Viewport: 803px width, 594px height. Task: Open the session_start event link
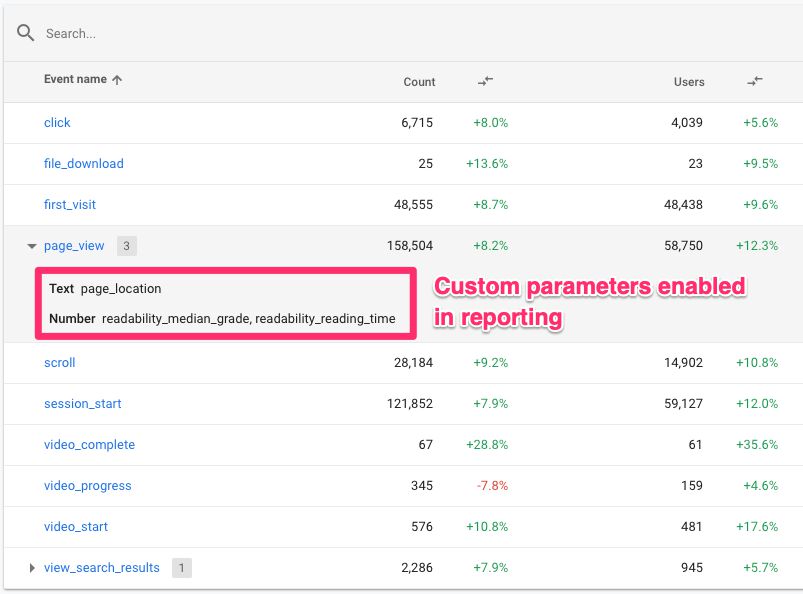(82, 404)
